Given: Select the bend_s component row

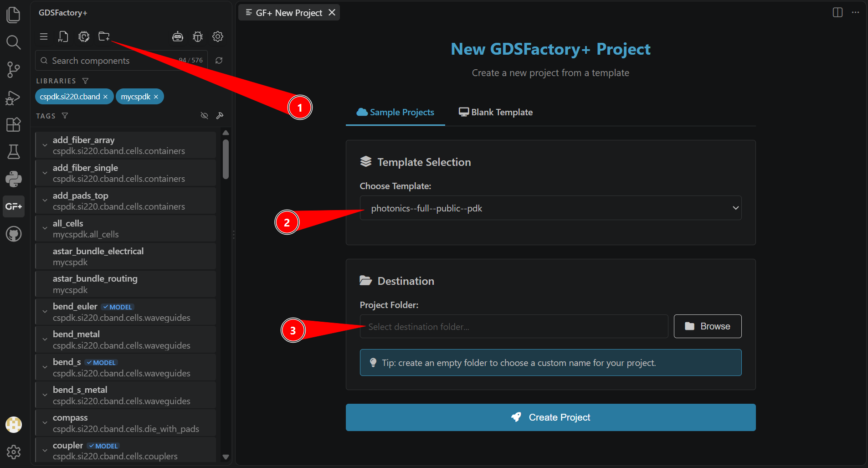Looking at the screenshot, I should (126, 367).
